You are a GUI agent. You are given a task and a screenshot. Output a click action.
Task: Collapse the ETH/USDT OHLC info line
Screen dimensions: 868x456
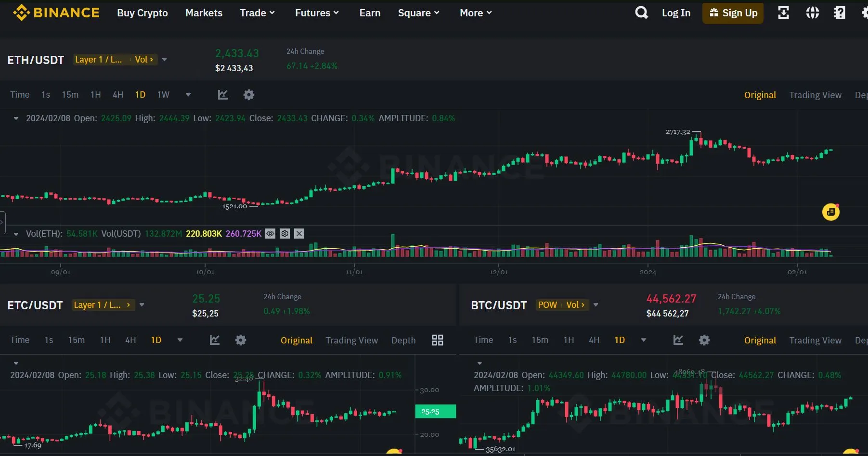tap(16, 118)
